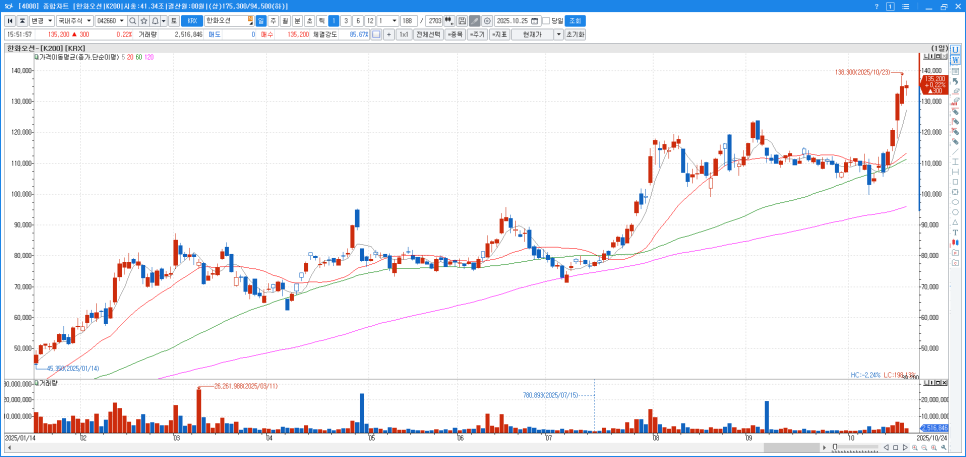
Task: Step back with the left triangle button
Action: pyautogui.click(x=886, y=447)
